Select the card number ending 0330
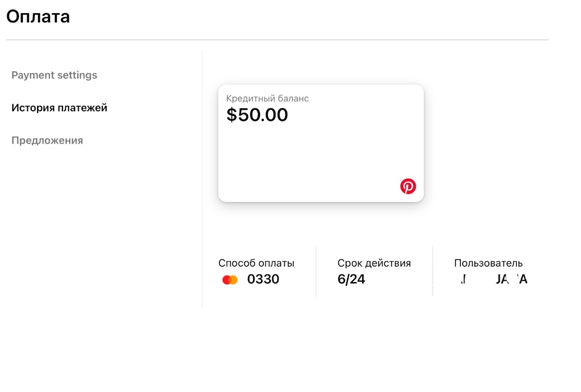 (263, 279)
